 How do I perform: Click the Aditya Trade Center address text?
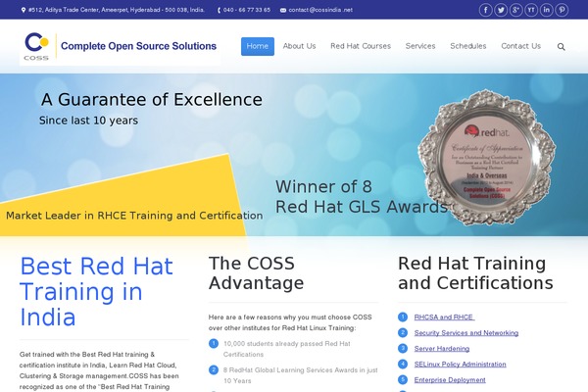[x=117, y=10]
